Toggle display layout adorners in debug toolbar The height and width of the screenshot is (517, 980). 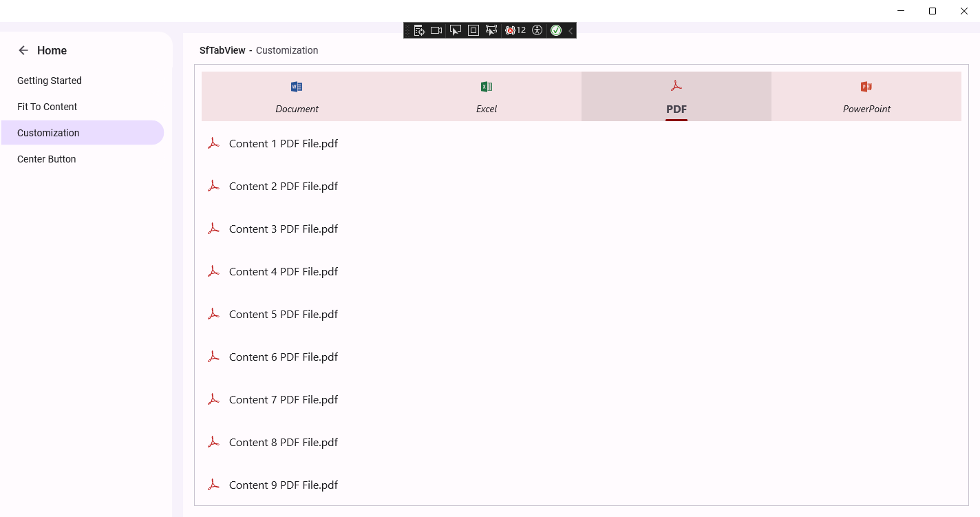tap(473, 30)
